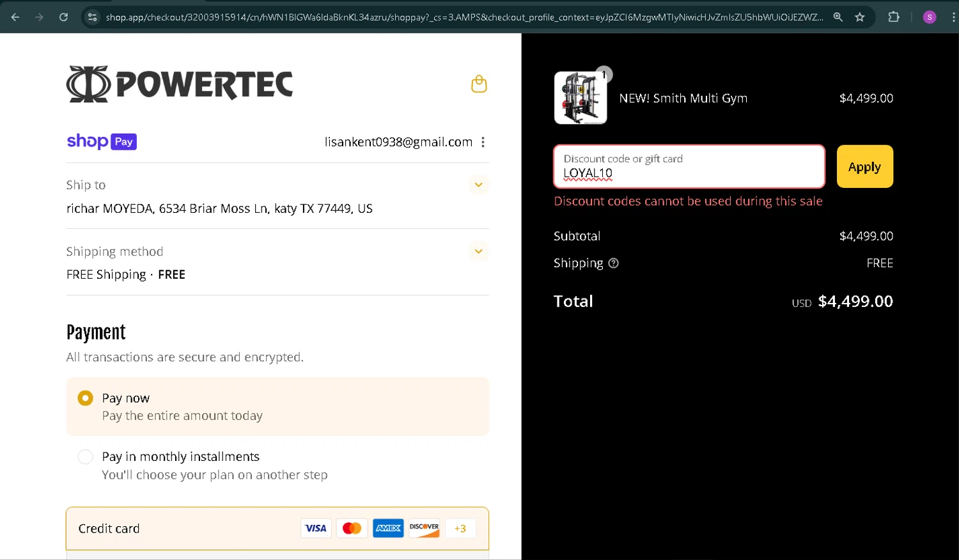Click the NEW! Smith Multi Gym title
This screenshot has height=560, width=959.
683,98
